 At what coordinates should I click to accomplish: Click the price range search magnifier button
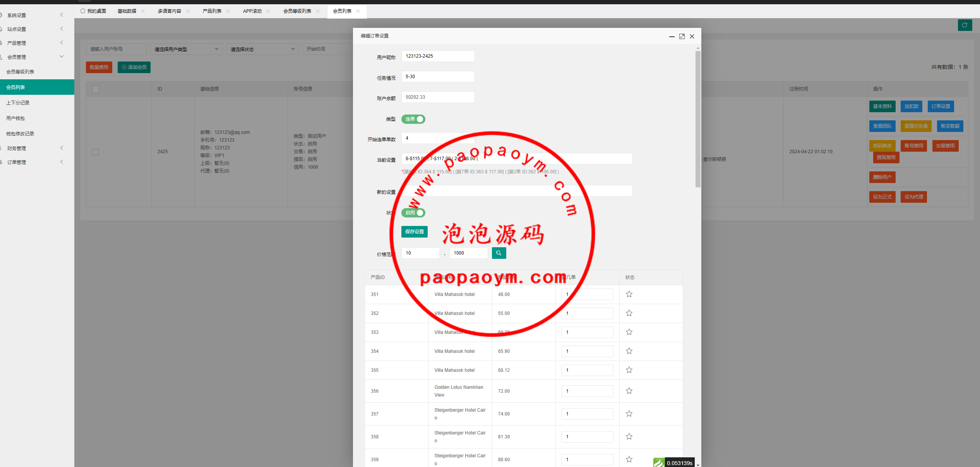coord(499,253)
